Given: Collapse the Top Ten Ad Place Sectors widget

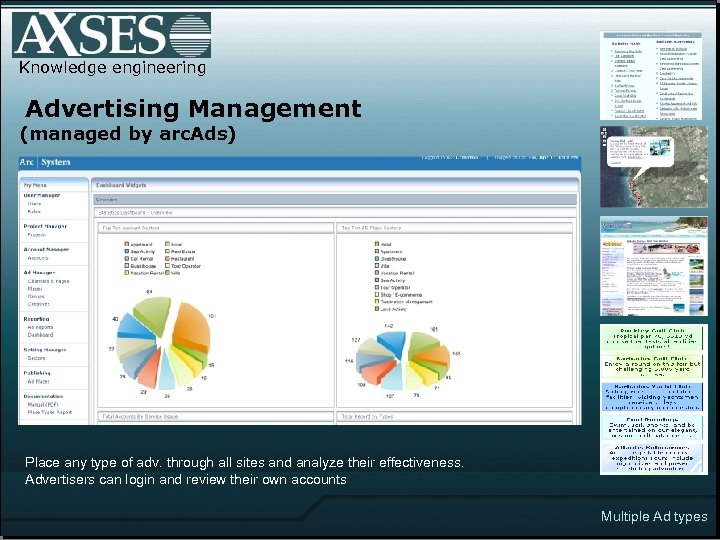Looking at the screenshot, I should tap(455, 228).
